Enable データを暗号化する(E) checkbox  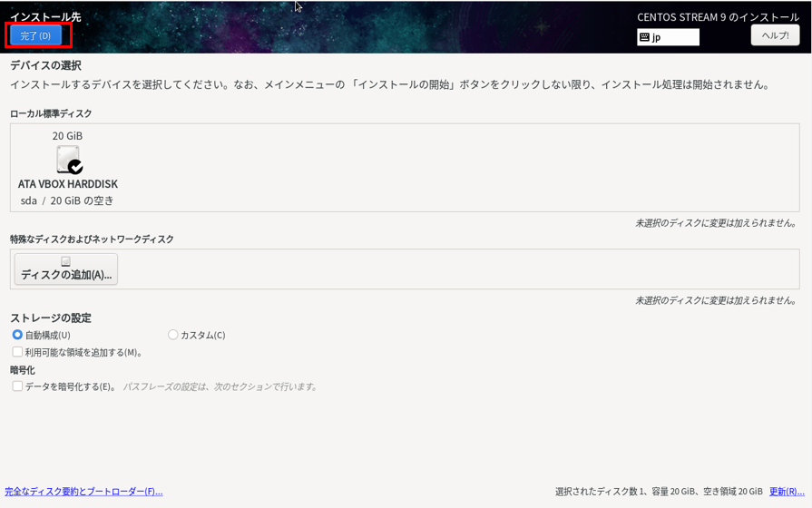(x=17, y=386)
